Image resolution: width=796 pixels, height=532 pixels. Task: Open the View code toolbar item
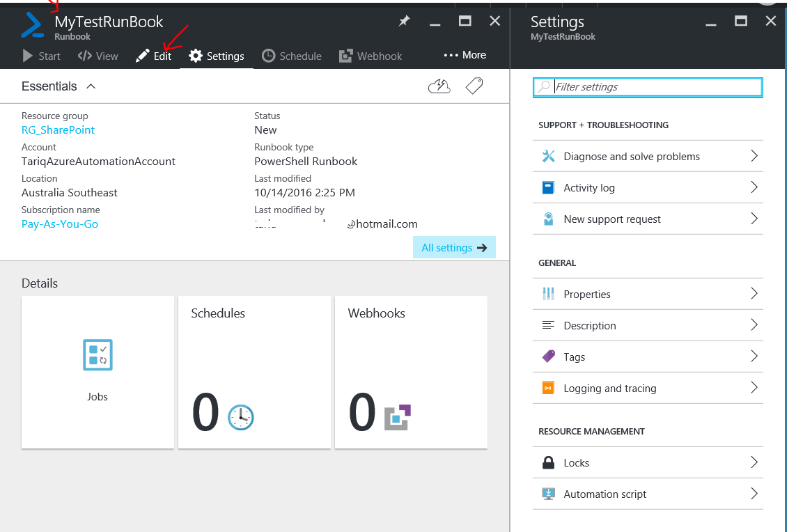point(97,56)
